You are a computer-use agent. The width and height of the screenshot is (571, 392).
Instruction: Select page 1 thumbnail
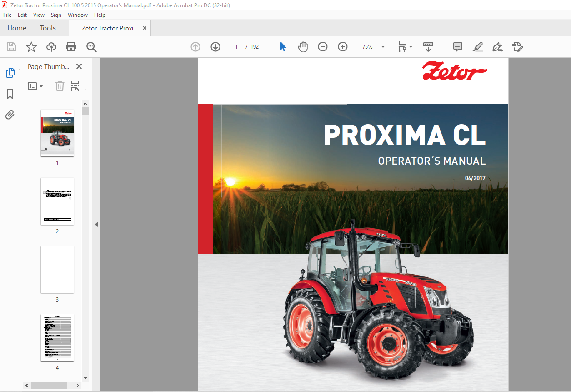coord(57,133)
